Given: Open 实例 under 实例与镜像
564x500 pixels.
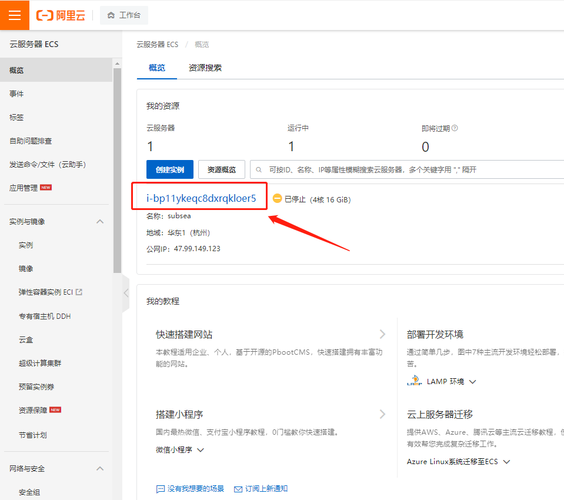Looking at the screenshot, I should coord(26,245).
